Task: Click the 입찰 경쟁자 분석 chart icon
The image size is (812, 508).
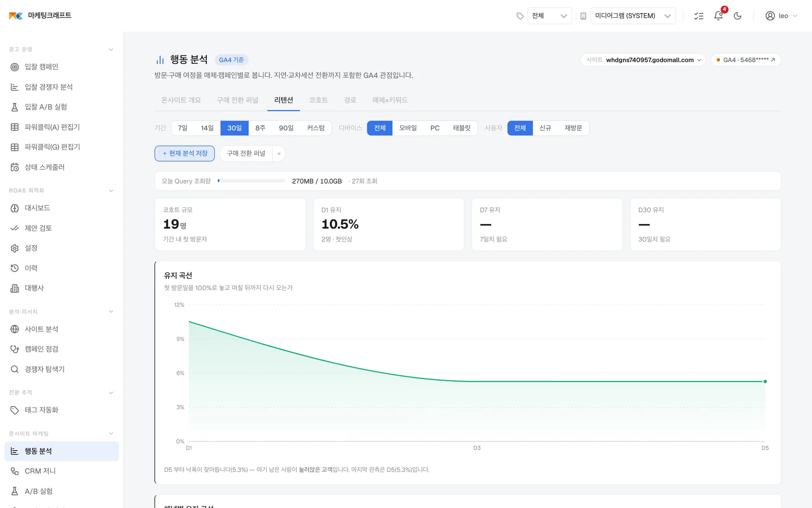Action: coord(14,87)
